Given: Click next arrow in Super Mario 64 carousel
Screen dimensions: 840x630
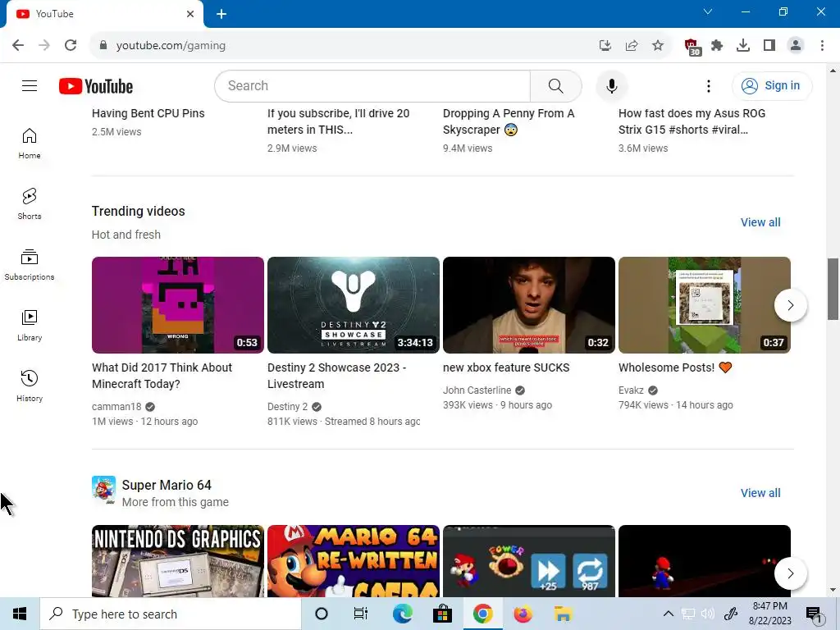Looking at the screenshot, I should tap(790, 573).
